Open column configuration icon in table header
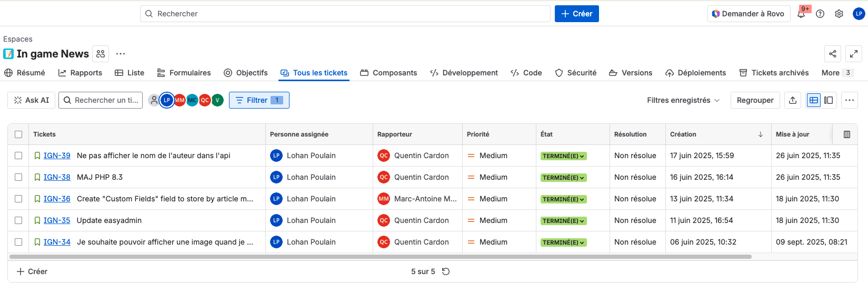 coord(847,134)
